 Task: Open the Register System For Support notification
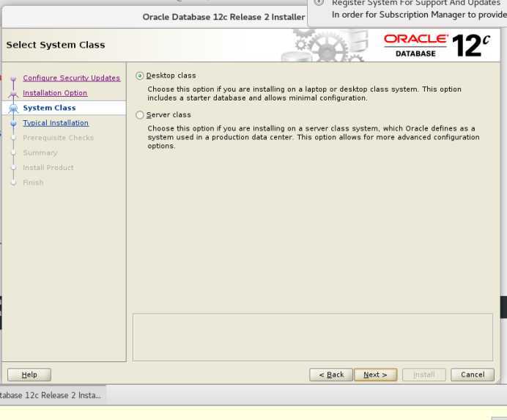pos(416,3)
